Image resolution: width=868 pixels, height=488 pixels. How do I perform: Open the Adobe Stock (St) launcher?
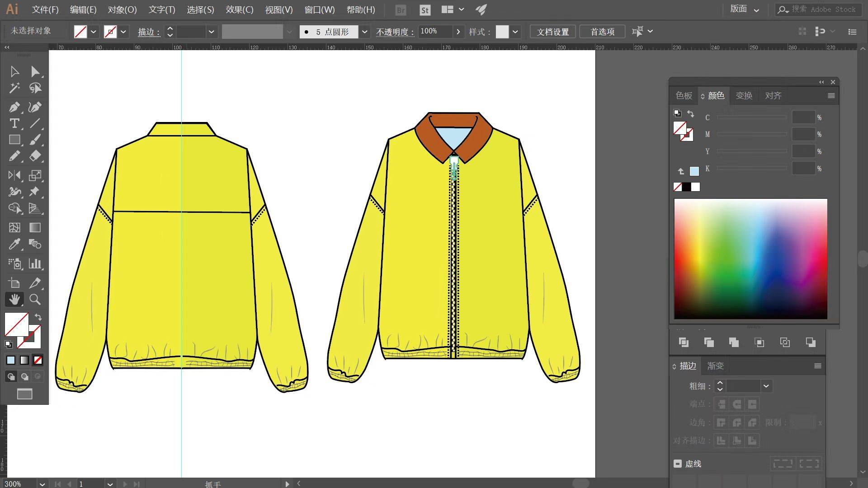pyautogui.click(x=425, y=10)
